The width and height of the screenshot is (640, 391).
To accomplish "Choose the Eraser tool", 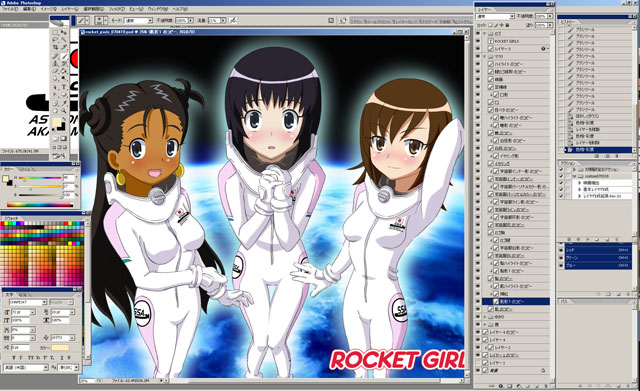I will (55, 71).
